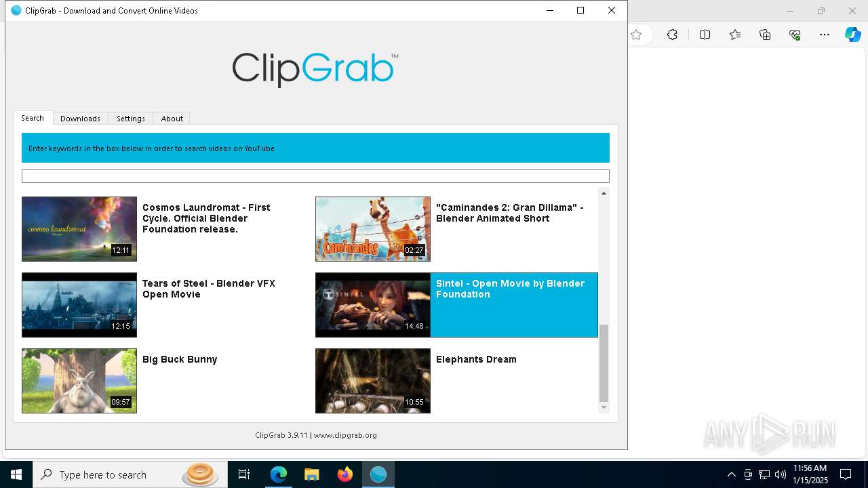Select the title 'Tears of Steel - Blender VFX'
Image resolution: width=868 pixels, height=488 pixels.
pyautogui.click(x=209, y=289)
